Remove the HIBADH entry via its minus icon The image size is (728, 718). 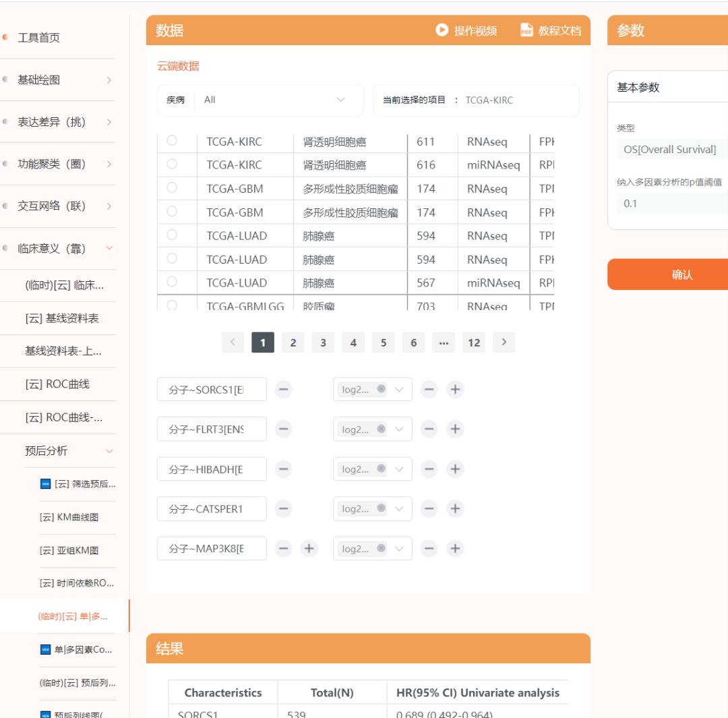point(283,469)
